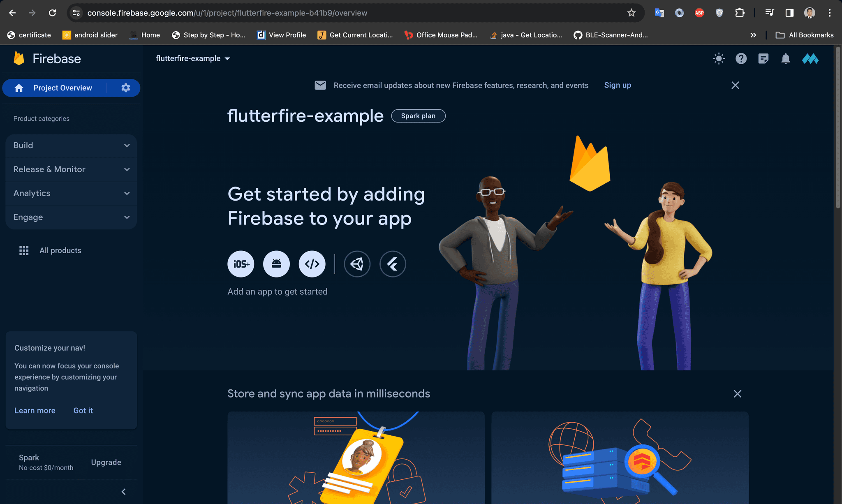Expand the Engage category
842x504 pixels.
71,217
